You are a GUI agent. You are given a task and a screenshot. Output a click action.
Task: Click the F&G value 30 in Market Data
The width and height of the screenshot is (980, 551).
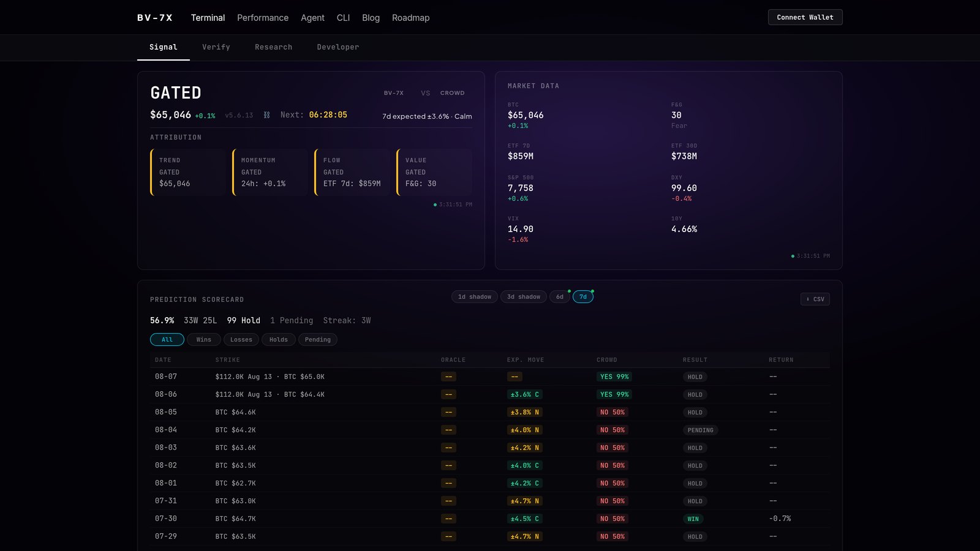tap(676, 115)
